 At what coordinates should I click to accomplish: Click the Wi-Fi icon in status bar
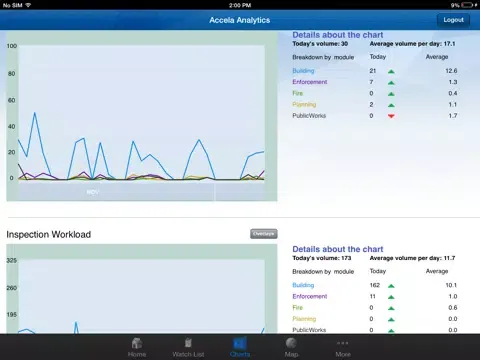[28, 5]
